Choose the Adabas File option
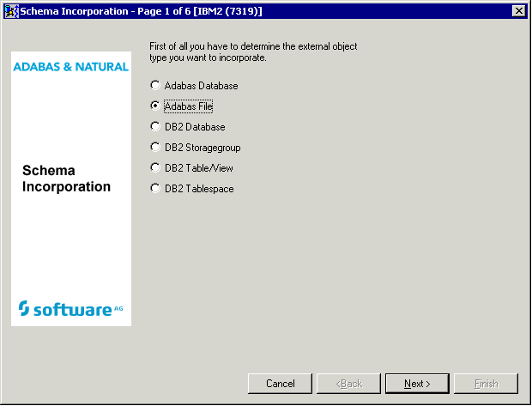 pos(154,106)
